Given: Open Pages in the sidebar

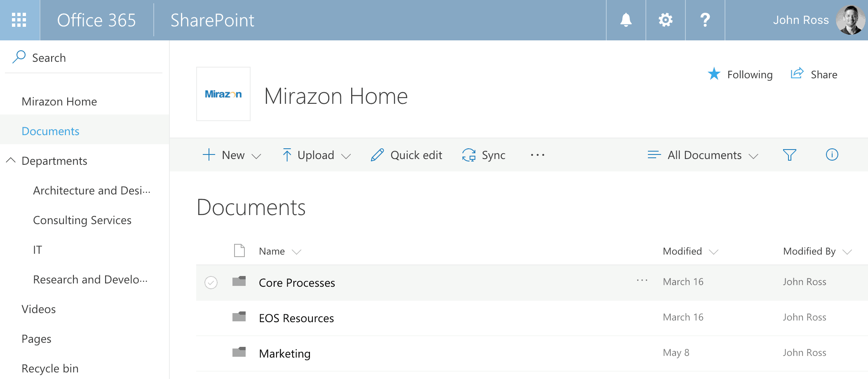Looking at the screenshot, I should [x=36, y=339].
